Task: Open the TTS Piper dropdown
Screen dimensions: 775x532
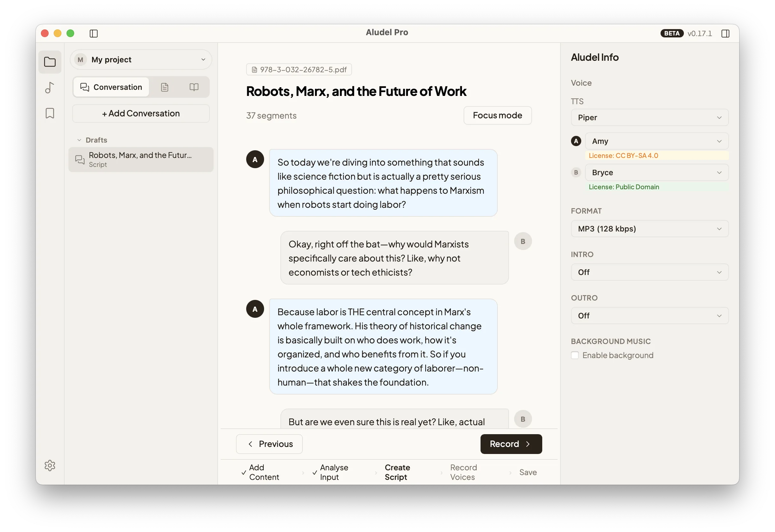Action: (x=649, y=117)
